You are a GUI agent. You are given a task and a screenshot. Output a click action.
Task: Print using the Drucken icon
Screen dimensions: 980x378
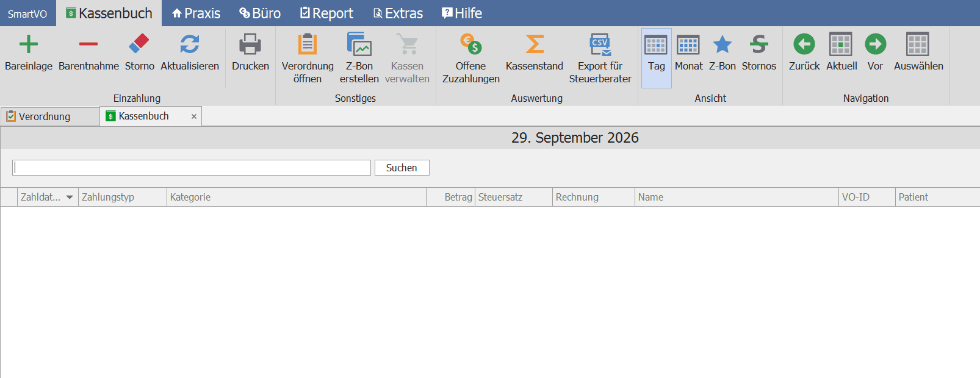[x=250, y=45]
